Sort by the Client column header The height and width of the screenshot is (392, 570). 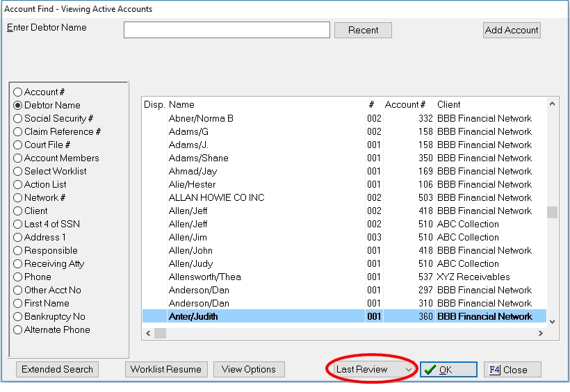pos(449,104)
